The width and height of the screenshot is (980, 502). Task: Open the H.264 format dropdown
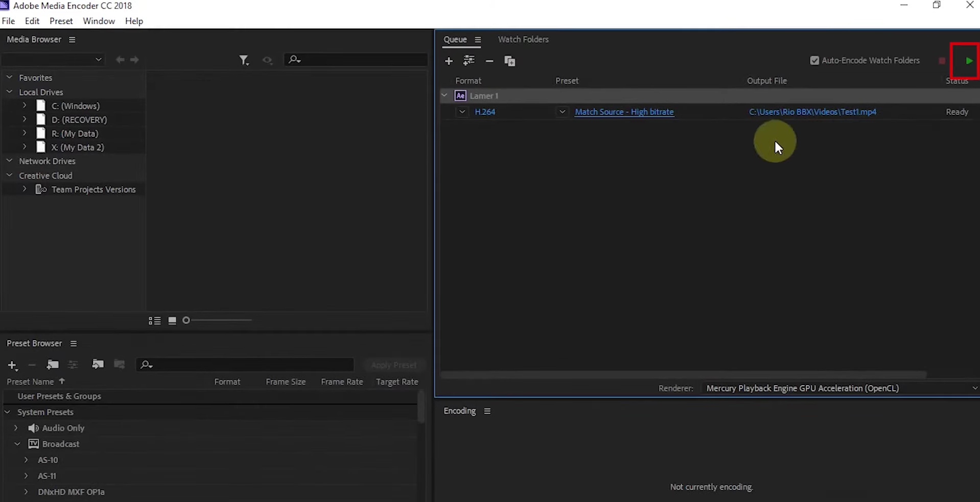462,112
